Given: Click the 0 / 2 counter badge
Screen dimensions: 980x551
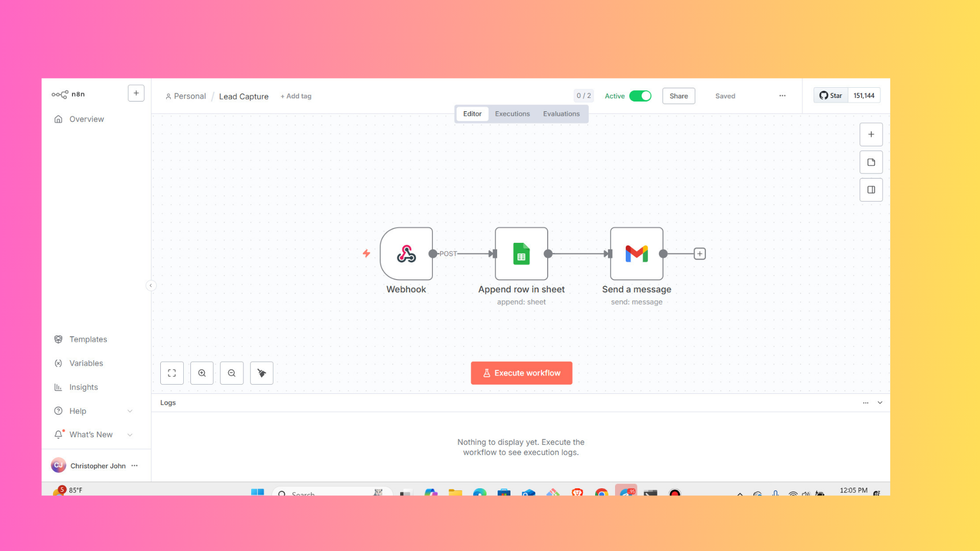Looking at the screenshot, I should pyautogui.click(x=583, y=96).
